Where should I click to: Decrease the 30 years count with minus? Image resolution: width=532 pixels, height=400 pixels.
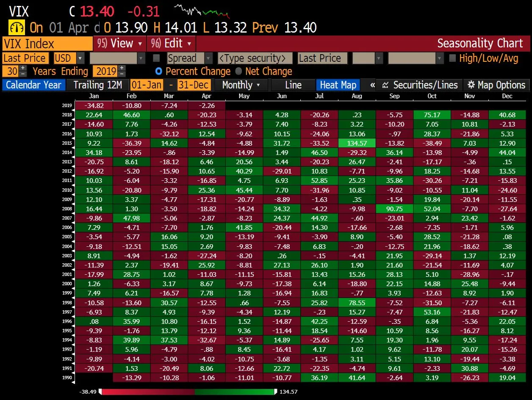[x=23, y=74]
